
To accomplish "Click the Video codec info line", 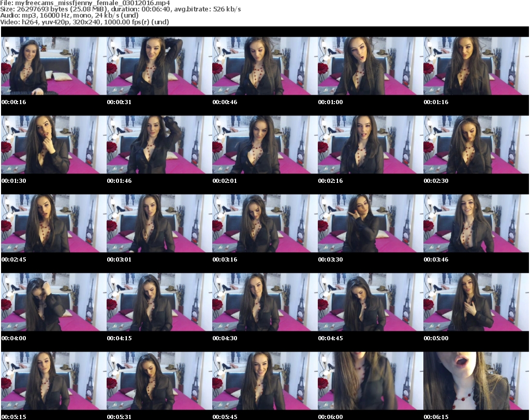I will pyautogui.click(x=84, y=22).
